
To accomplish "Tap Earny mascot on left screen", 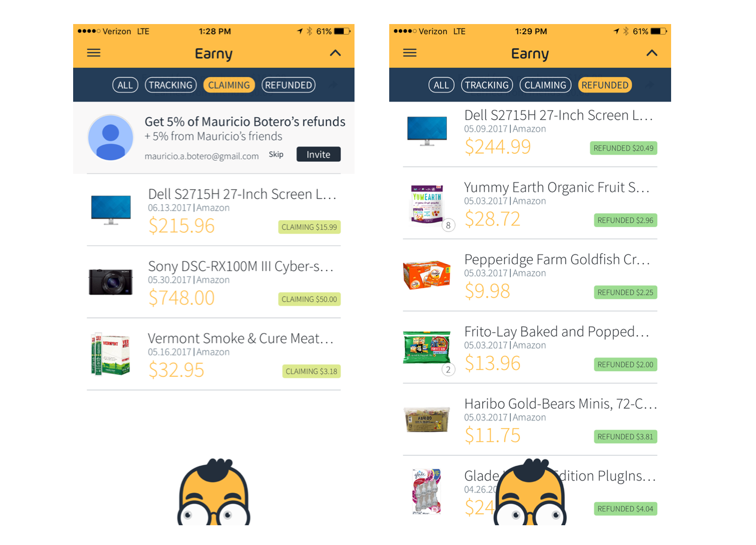I will tap(214, 492).
